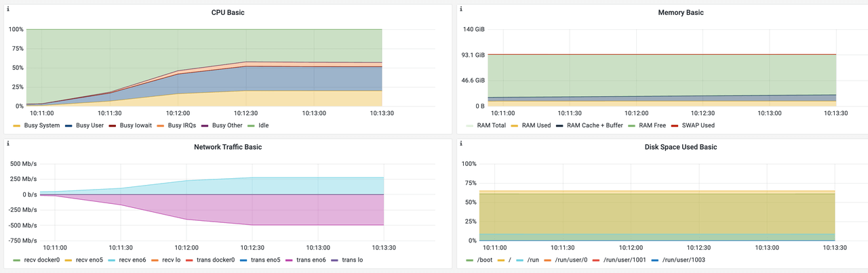868x273 pixels.
Task: Click the Memory Basic panel info icon
Action: pos(462,9)
